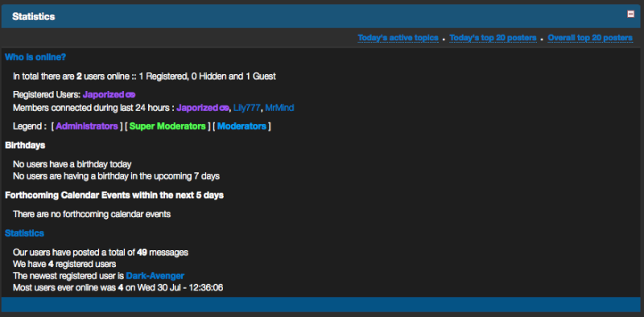
Task: Select 'In total there are 2 users online' line
Action: click(x=145, y=76)
